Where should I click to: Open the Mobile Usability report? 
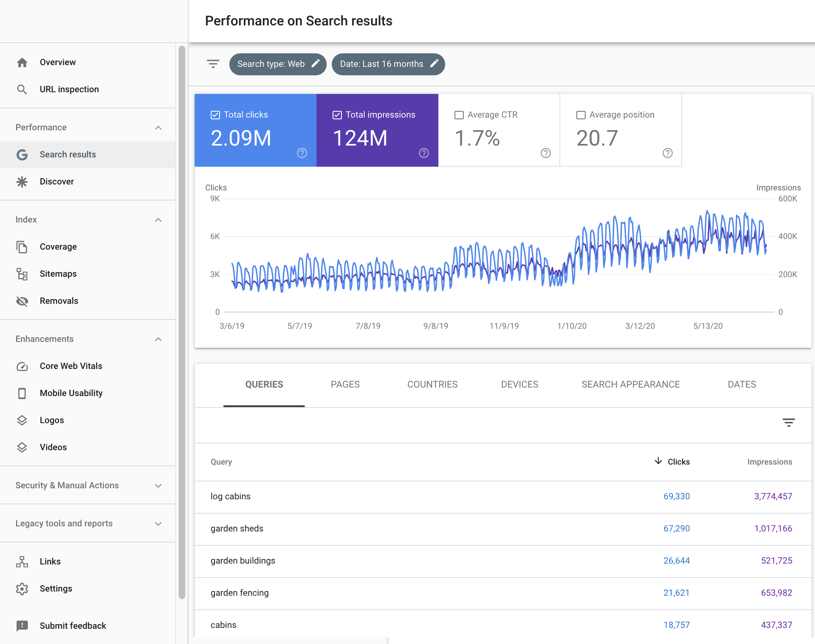[x=72, y=393]
